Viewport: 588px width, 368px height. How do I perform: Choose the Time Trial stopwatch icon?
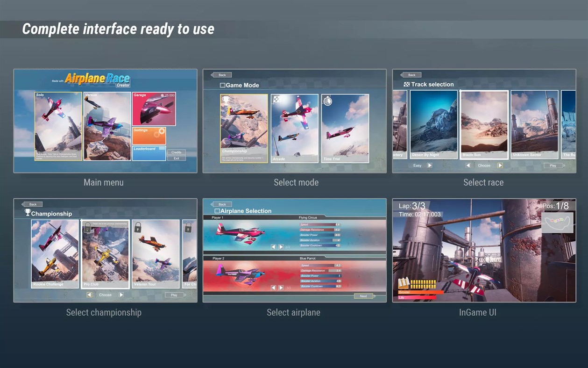(327, 101)
